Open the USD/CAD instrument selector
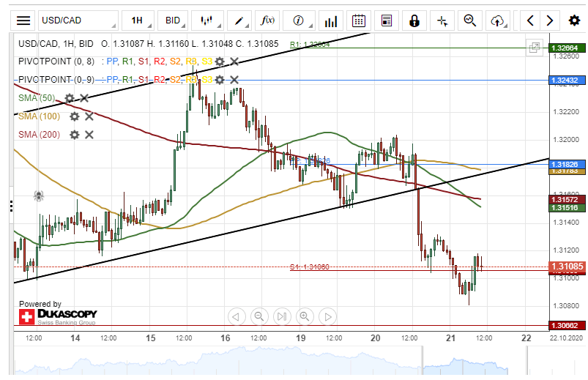Screen dimensions: 588x380 tap(78, 21)
